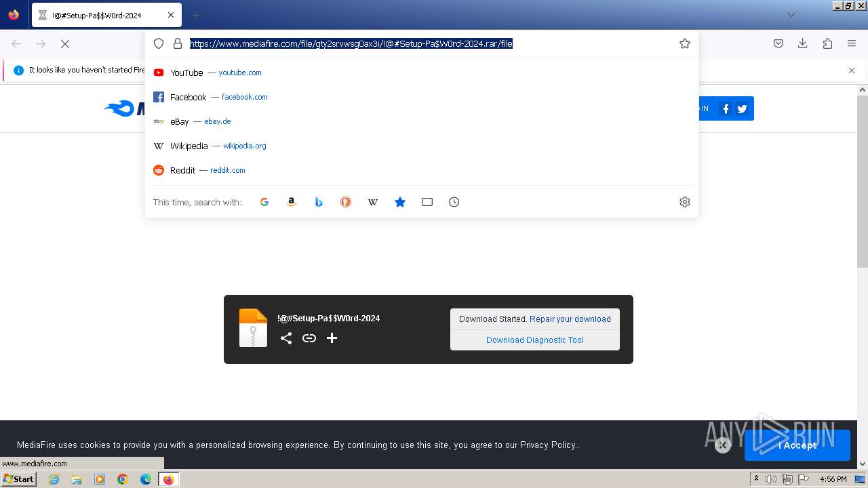Select the YouTube suggestion
This screenshot has height=488, width=868.
[x=422, y=73]
